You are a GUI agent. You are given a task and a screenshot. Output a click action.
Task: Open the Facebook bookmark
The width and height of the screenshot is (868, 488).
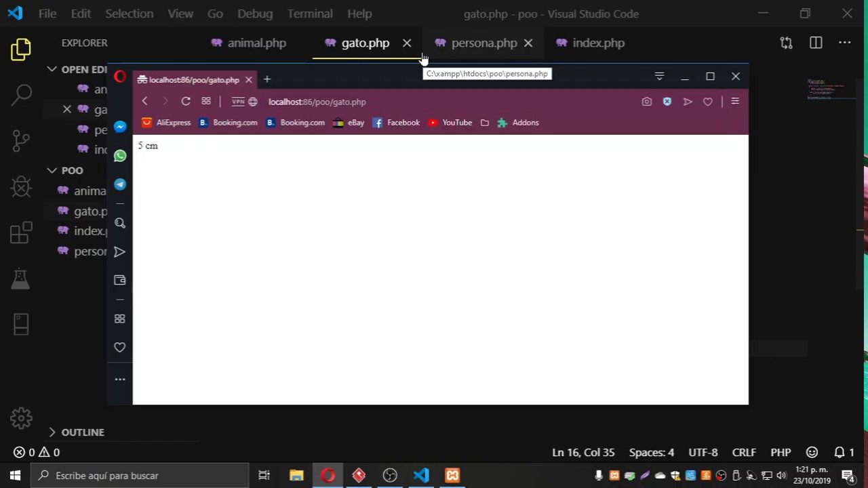(x=397, y=123)
